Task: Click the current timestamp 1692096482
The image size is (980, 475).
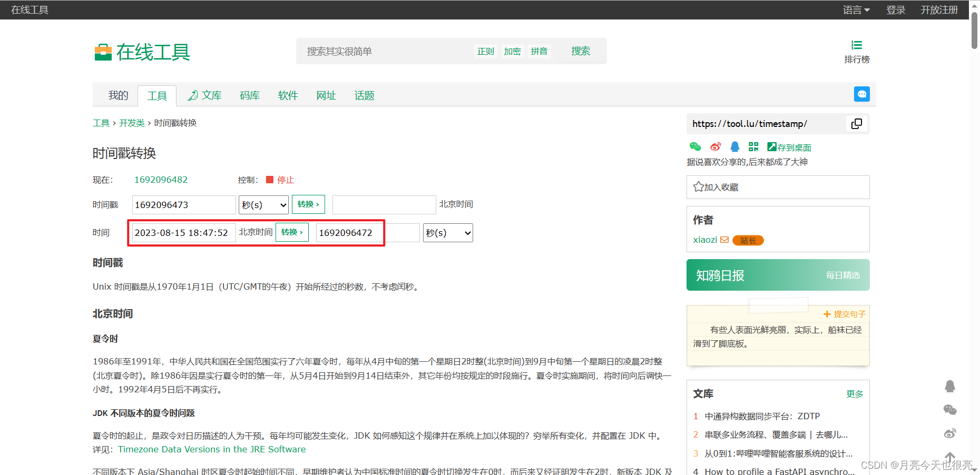Action: pyautogui.click(x=161, y=180)
